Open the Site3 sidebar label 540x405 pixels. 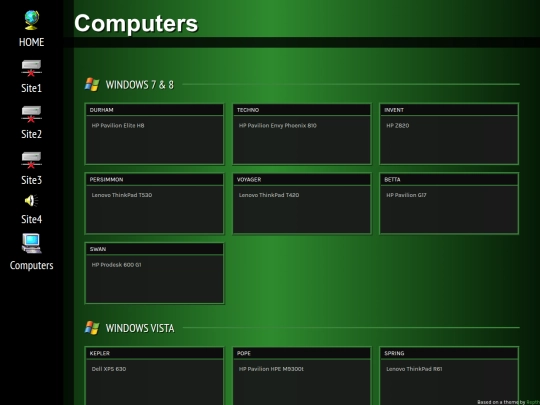pyautogui.click(x=31, y=180)
